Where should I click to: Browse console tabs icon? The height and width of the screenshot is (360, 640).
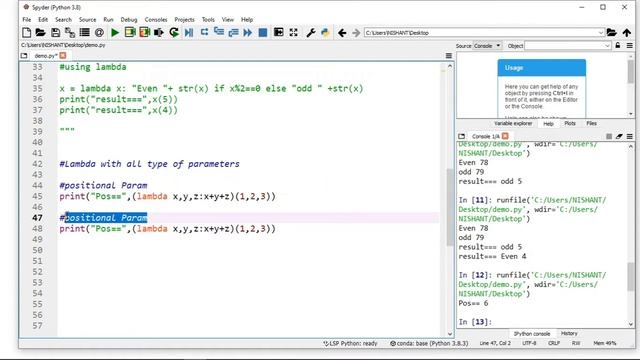(462, 136)
